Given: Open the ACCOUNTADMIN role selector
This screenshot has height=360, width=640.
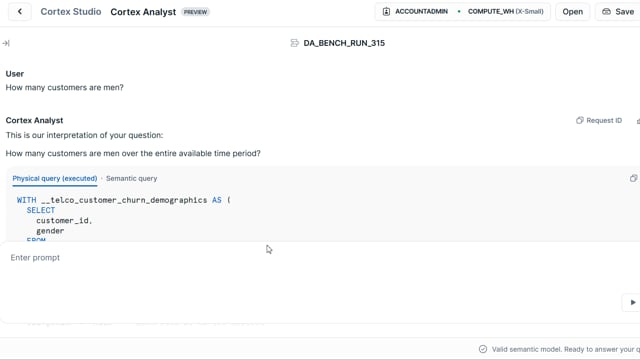Looking at the screenshot, I should click(421, 11).
